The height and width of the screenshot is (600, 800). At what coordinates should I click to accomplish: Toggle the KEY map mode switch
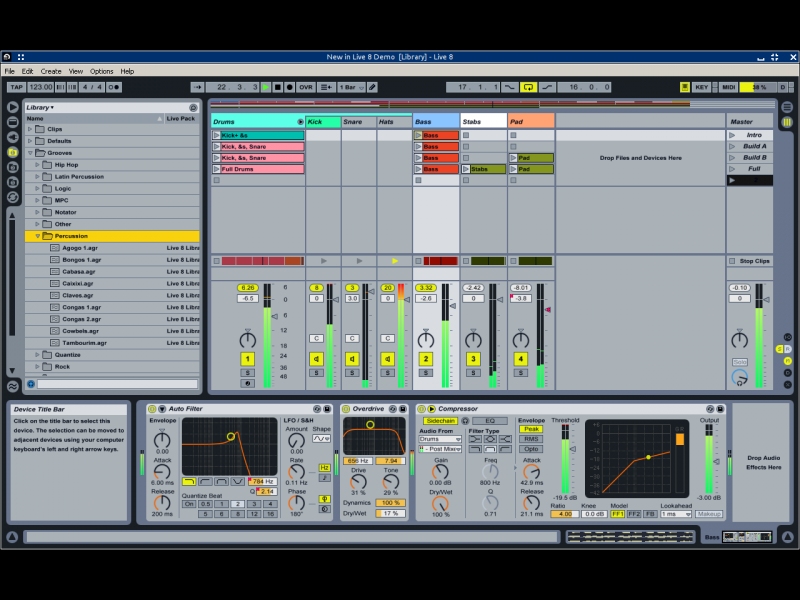(x=702, y=87)
